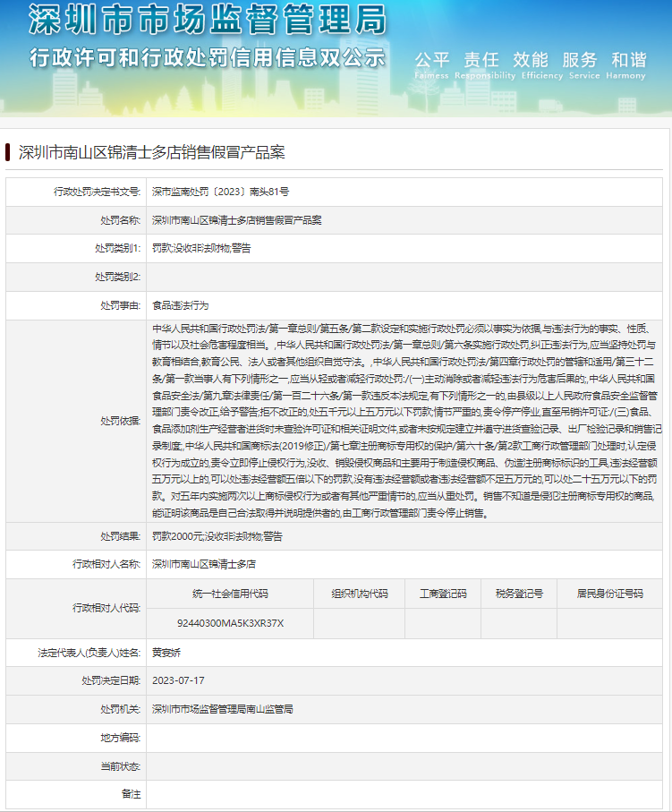The image size is (672, 812).
Task: Click the 组织机构代码 column header
Action: pos(359,594)
